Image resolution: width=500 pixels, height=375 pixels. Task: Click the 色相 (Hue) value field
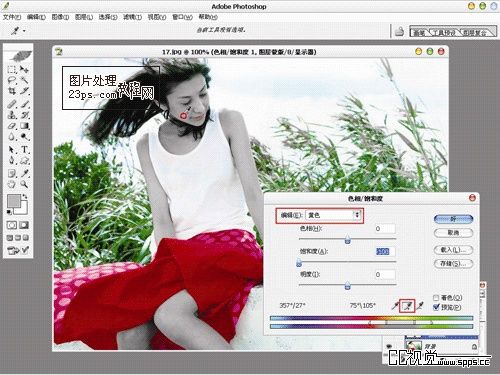point(385,229)
